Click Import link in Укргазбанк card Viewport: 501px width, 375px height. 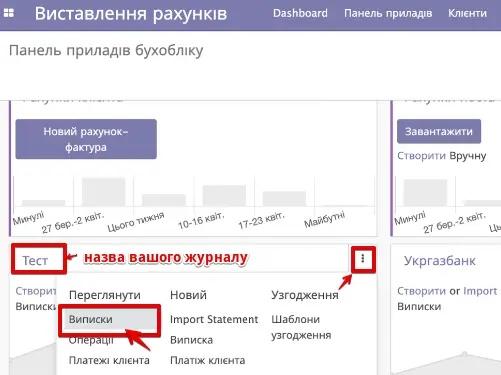(480, 291)
